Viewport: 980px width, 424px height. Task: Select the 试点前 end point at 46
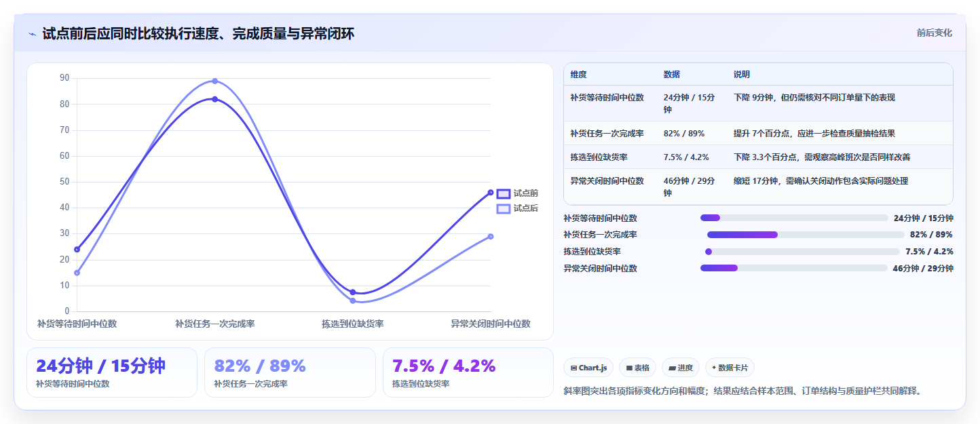(x=491, y=193)
